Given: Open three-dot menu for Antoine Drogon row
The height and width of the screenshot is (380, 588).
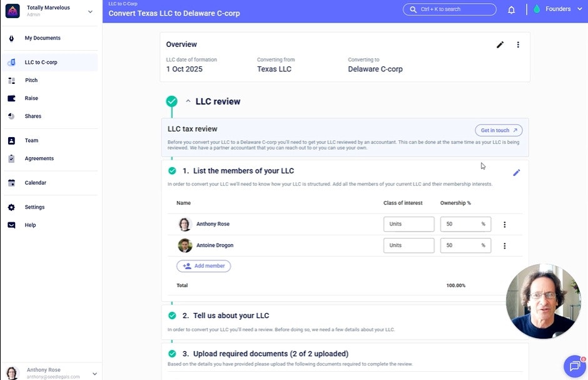Looking at the screenshot, I should click(x=505, y=246).
